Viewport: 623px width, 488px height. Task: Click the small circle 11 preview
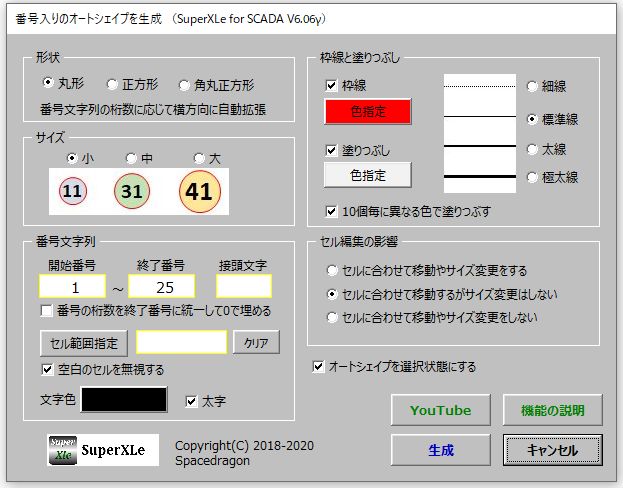coord(72,191)
